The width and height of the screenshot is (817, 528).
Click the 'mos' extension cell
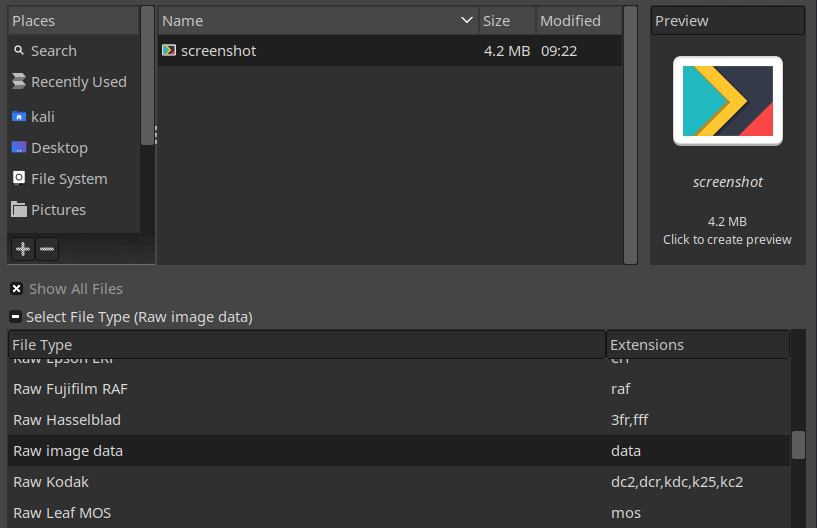coord(626,513)
